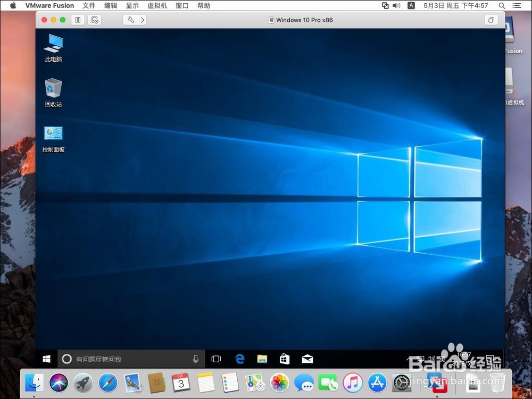Screen dimensions: 532x399
Task: Launch Siri from the Dock
Action: (59, 383)
